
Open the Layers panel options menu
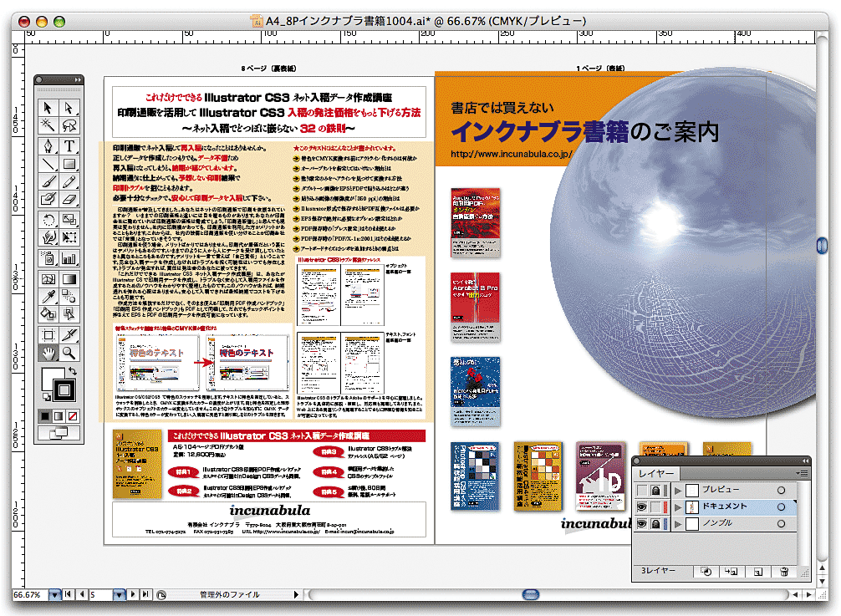tap(803, 473)
